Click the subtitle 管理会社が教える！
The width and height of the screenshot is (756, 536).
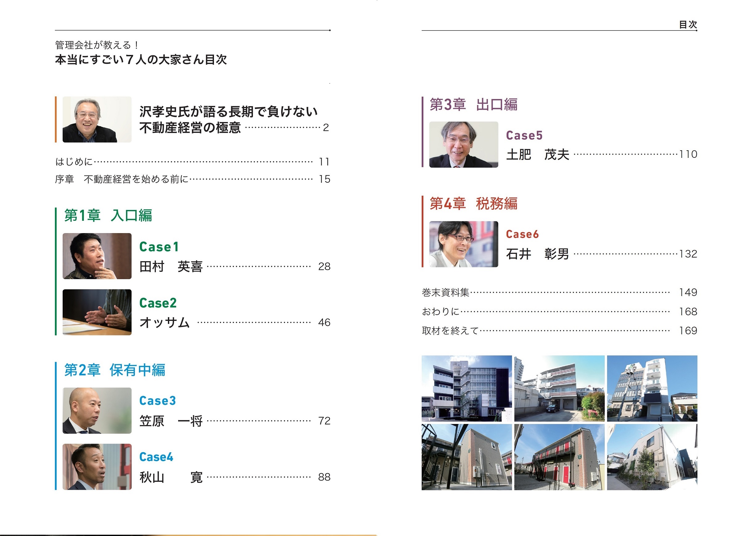[97, 45]
